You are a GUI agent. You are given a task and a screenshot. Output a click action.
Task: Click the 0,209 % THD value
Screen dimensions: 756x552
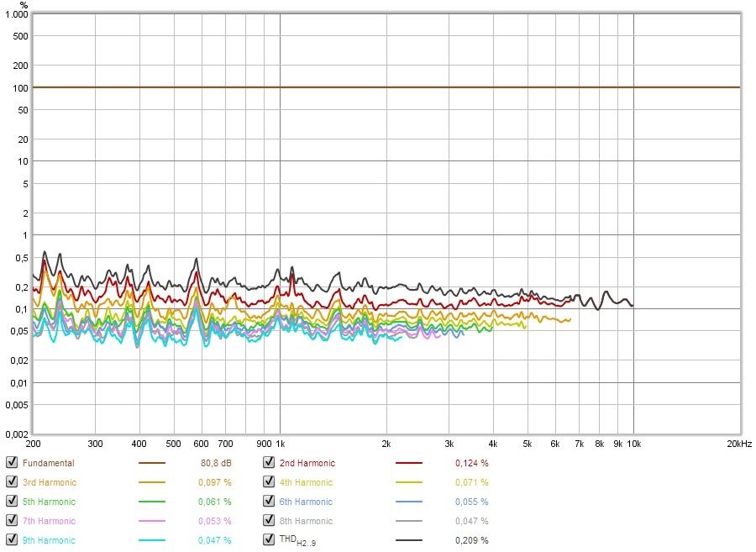471,540
